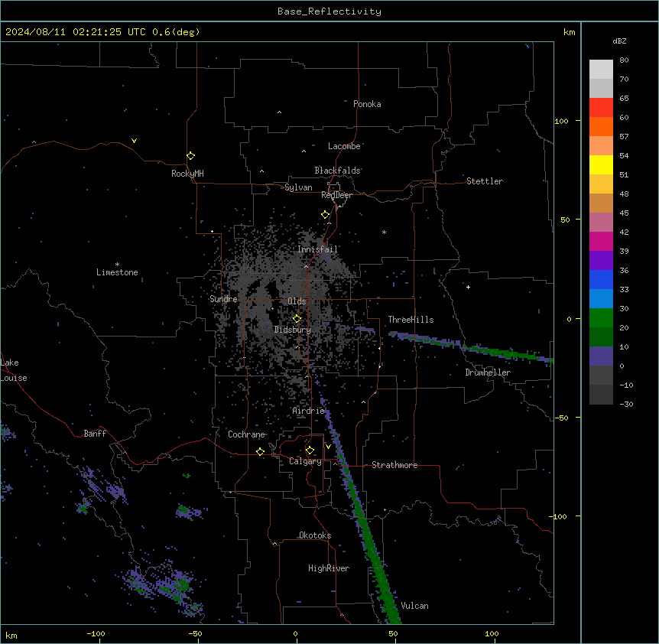Select the Vulcan label
659x644 pixels.
pos(414,606)
